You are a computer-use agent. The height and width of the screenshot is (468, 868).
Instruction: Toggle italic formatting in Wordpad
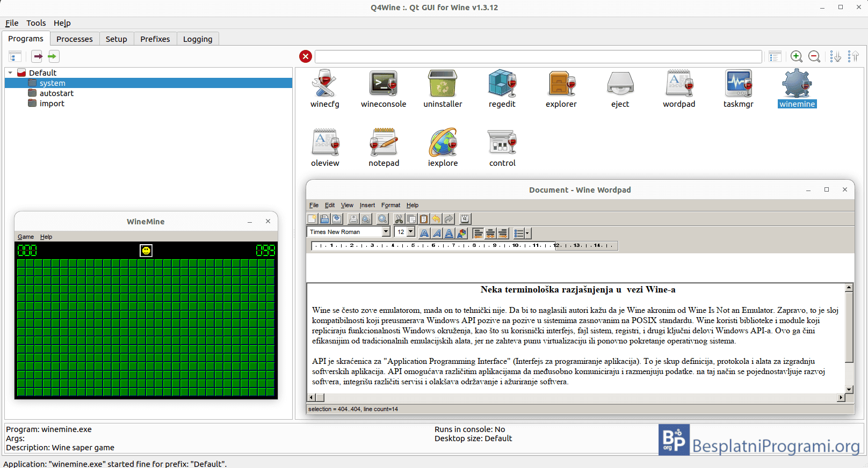point(437,233)
